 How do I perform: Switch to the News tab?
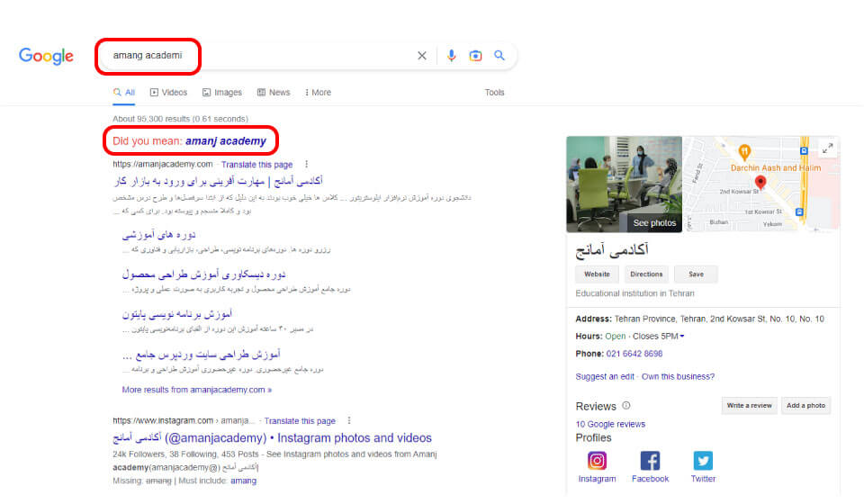click(274, 93)
